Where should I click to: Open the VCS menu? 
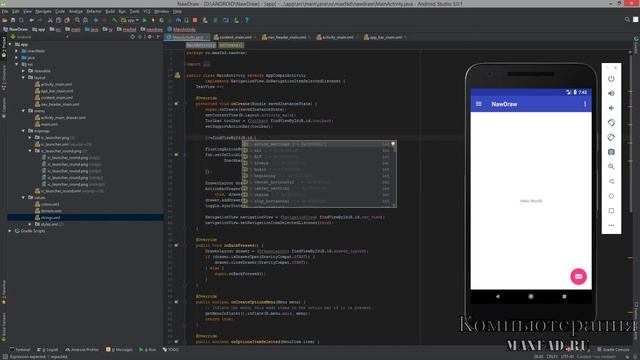coord(147,11)
